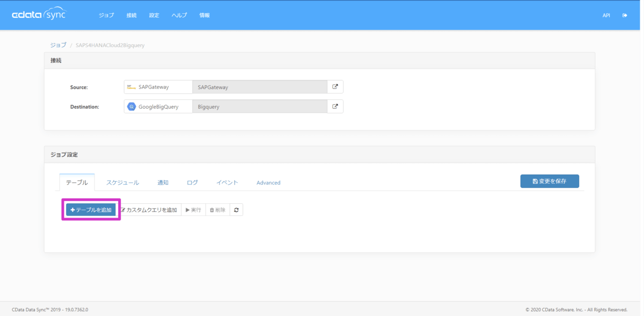Open the 情報 menu in top navigation
This screenshot has height=316, width=644.
pyautogui.click(x=204, y=15)
